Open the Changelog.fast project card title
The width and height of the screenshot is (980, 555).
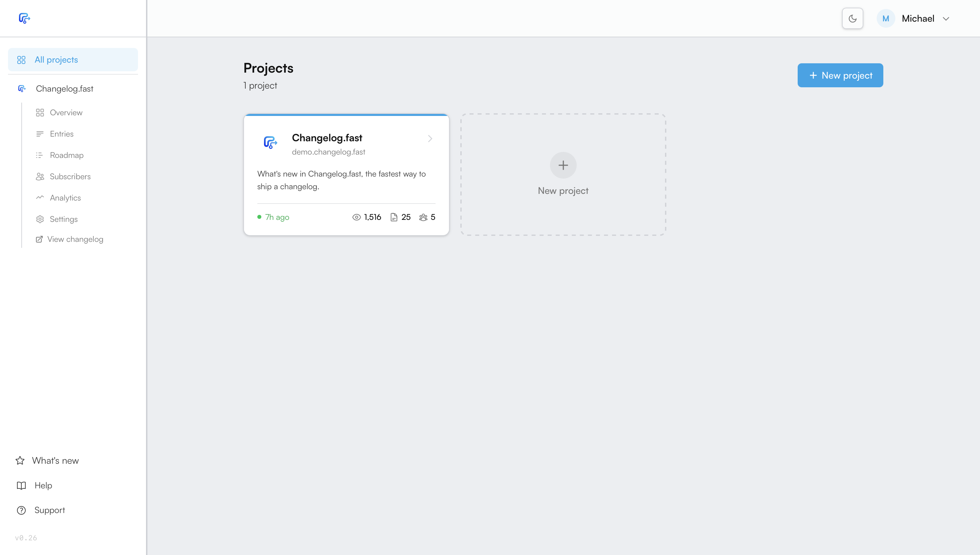(327, 138)
